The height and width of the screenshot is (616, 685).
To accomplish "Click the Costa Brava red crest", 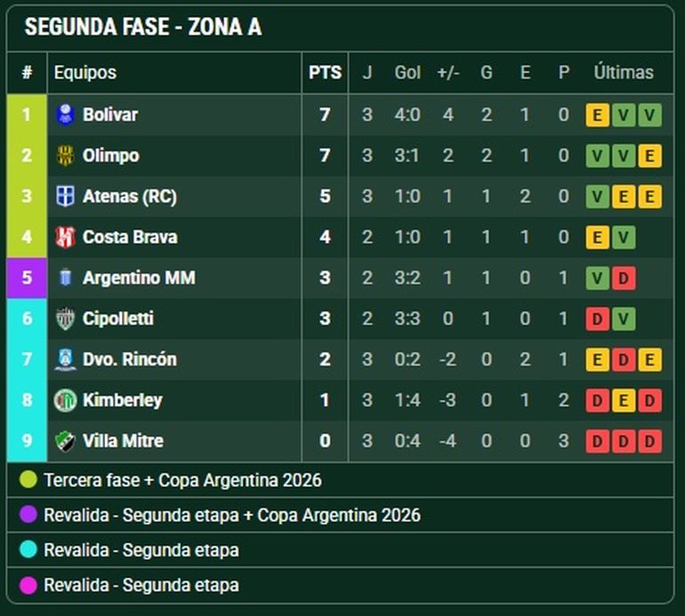I will click(x=66, y=237).
